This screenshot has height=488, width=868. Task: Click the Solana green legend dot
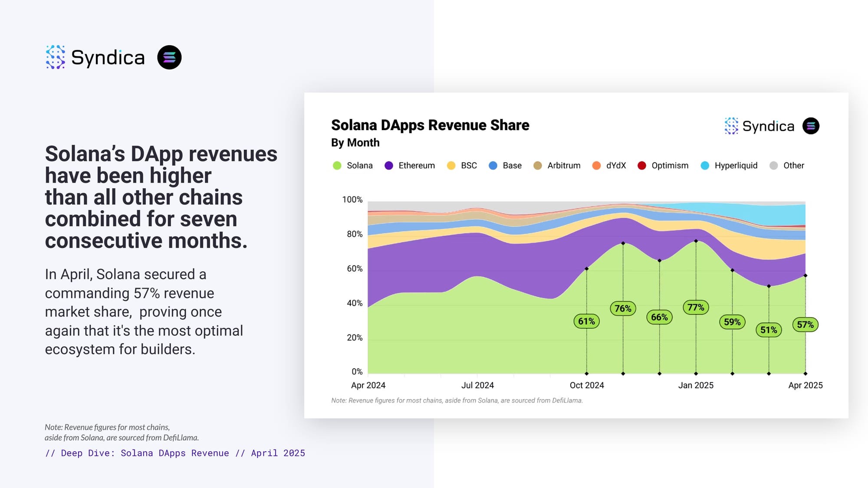click(x=337, y=166)
